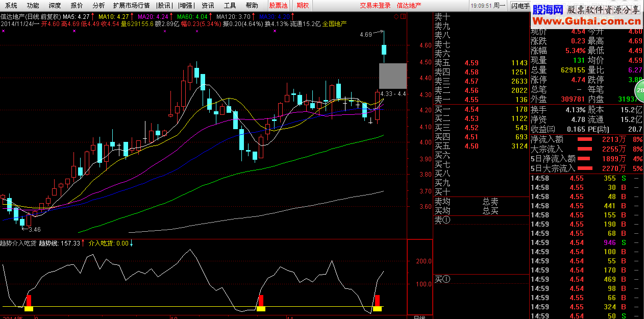Click the first red-yellow signal marker in indicator
The height and width of the screenshot is (319, 644).
(29, 303)
